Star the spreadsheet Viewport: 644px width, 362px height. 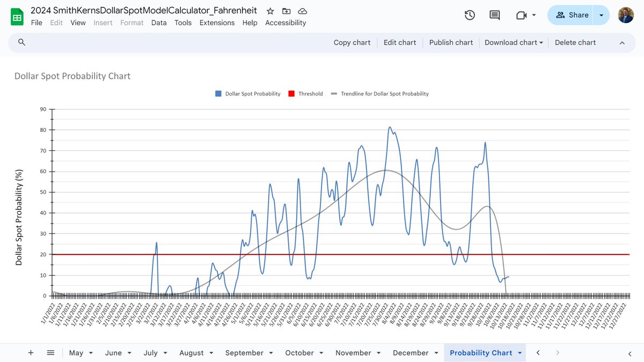(x=270, y=10)
